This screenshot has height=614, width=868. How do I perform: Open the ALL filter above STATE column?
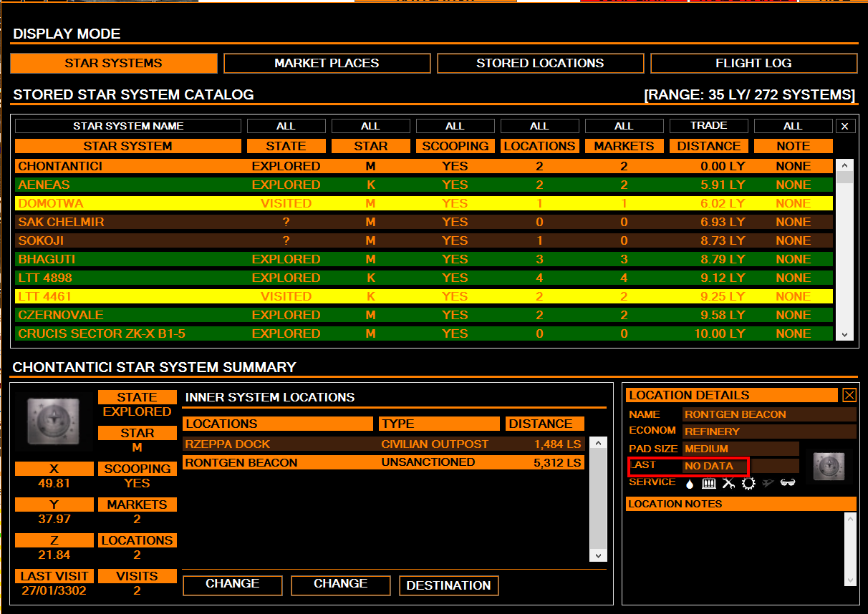tap(286, 126)
